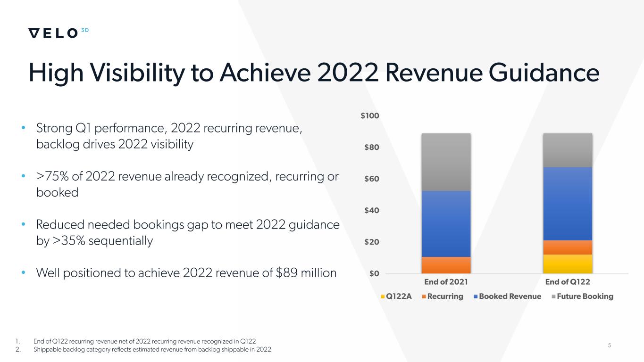Screen dimensions: 644x362
Task: Click the blue Booked Revenue legend swatch
Action: pos(476,296)
